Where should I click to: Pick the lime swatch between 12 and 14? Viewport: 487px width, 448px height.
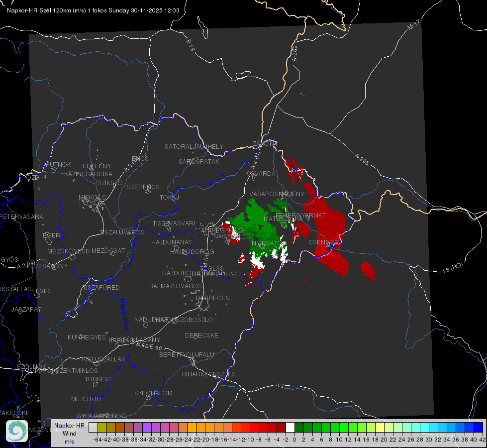tap(353, 428)
